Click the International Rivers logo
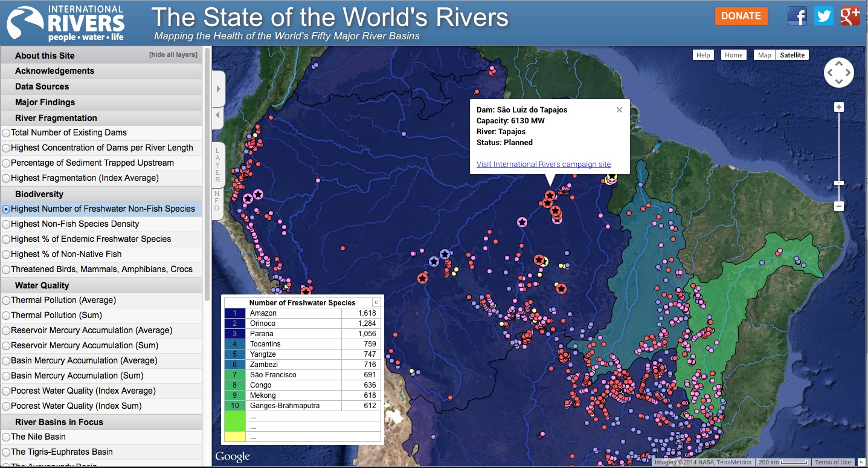The image size is (868, 468). pos(65,23)
